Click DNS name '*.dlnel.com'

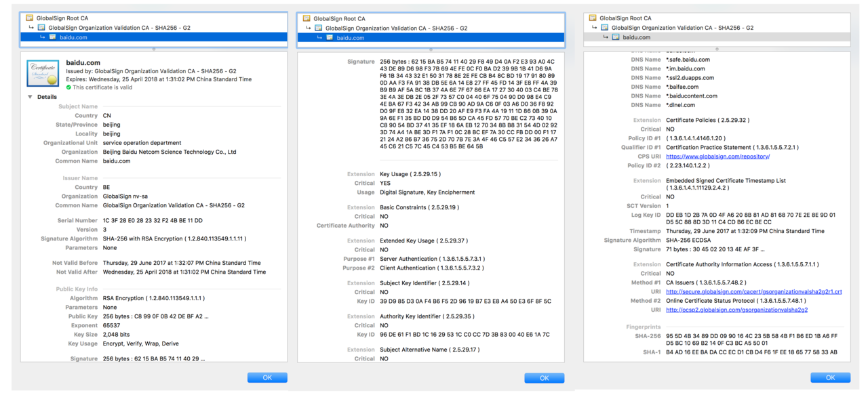(680, 105)
